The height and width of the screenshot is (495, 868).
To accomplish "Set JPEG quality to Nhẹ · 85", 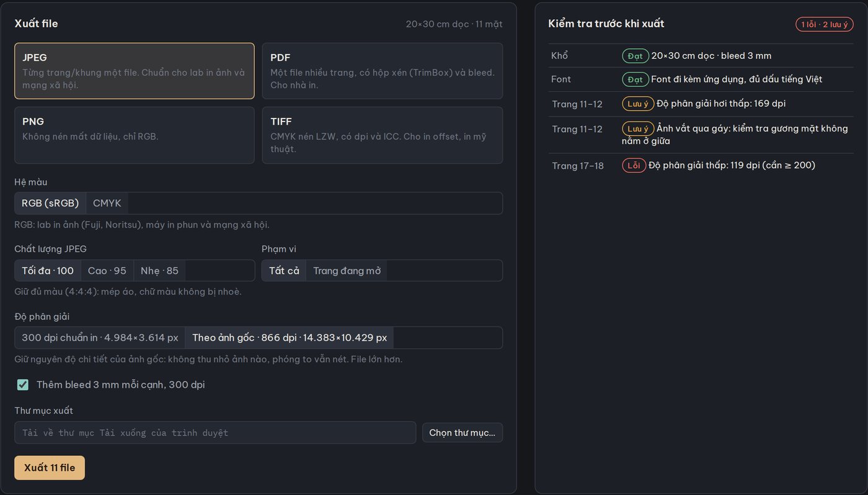I will [159, 270].
